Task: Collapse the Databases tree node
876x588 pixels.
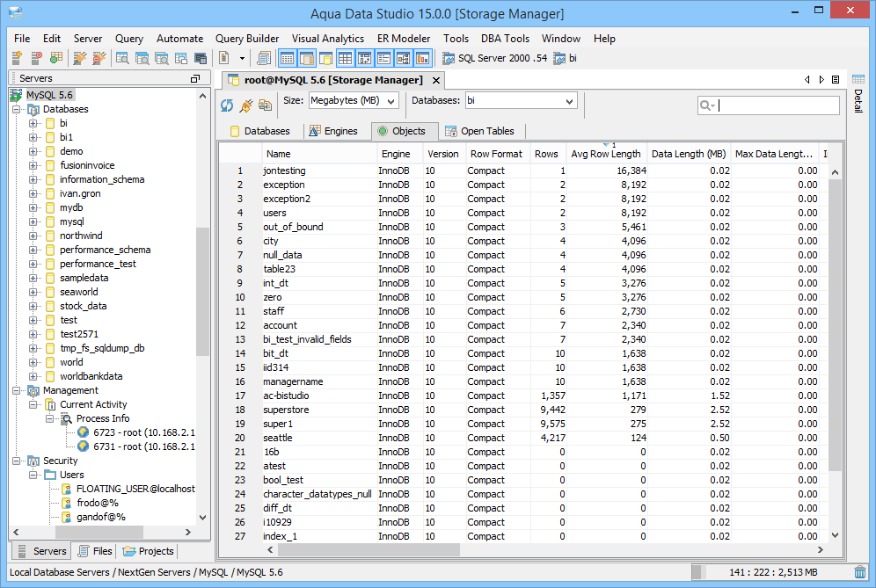Action: point(16,110)
